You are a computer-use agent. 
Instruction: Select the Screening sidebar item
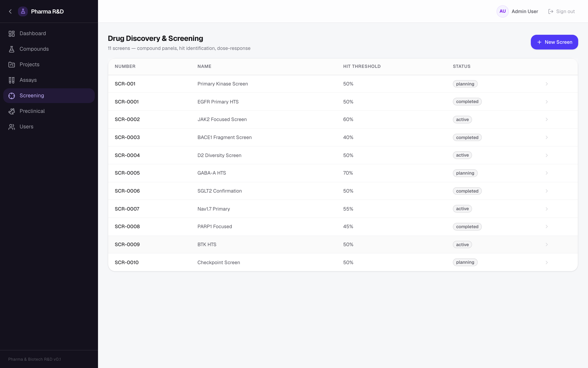(x=49, y=96)
